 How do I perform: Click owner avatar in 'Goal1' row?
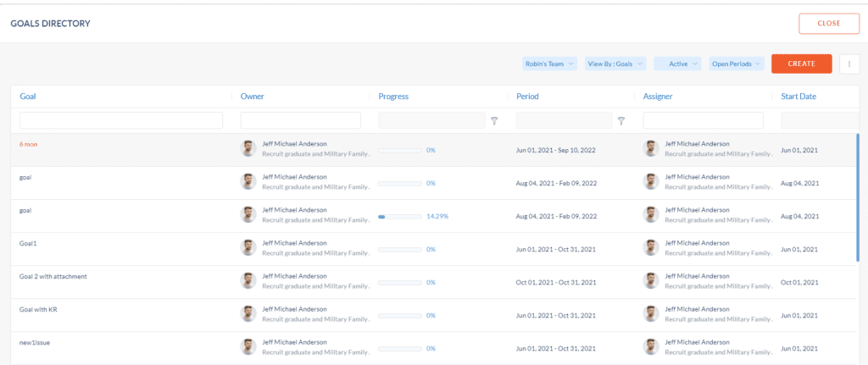coord(248,247)
